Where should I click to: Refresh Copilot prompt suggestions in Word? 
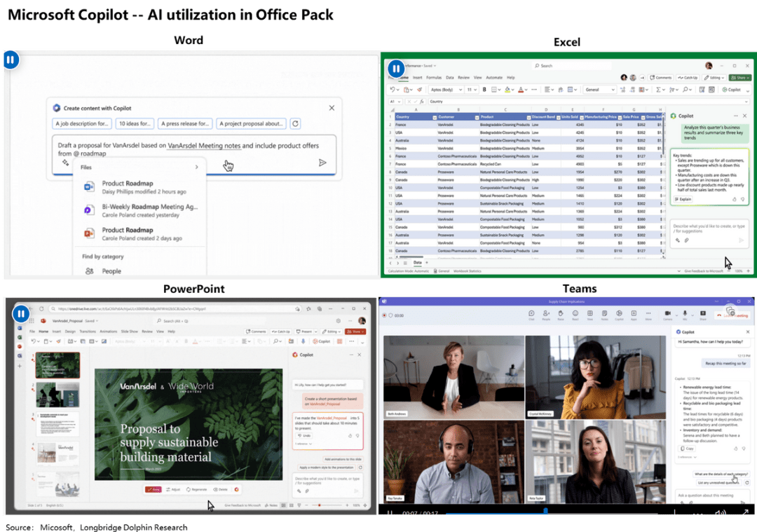click(x=296, y=123)
